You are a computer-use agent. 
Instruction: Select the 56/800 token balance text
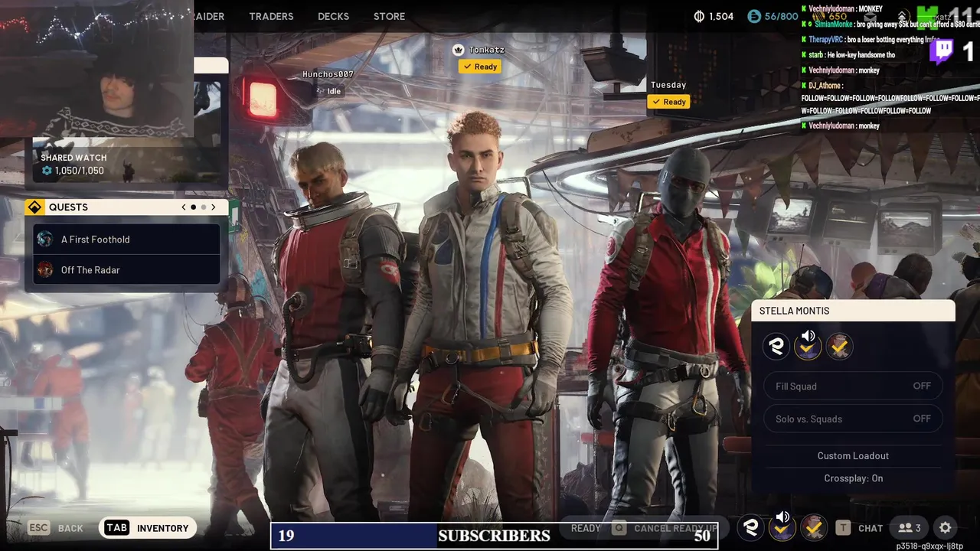(x=781, y=16)
